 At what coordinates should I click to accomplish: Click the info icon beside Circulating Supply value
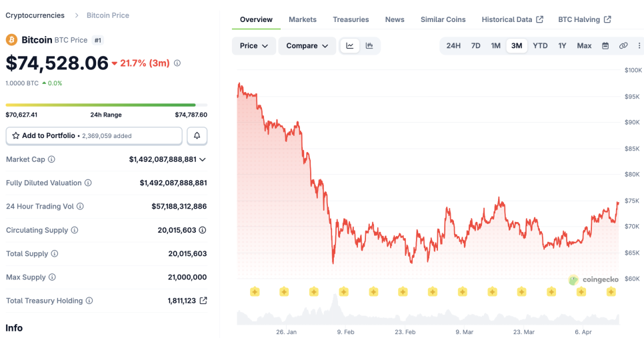pyautogui.click(x=203, y=230)
